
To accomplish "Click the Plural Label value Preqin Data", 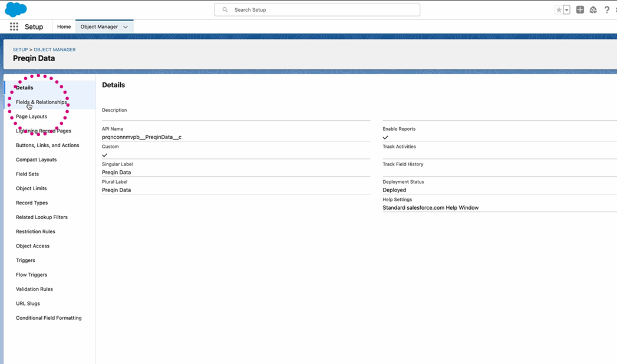I will pyautogui.click(x=117, y=190).
